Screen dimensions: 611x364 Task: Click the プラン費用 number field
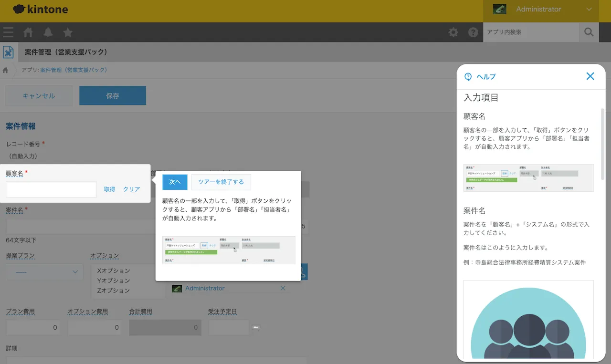[33, 327]
